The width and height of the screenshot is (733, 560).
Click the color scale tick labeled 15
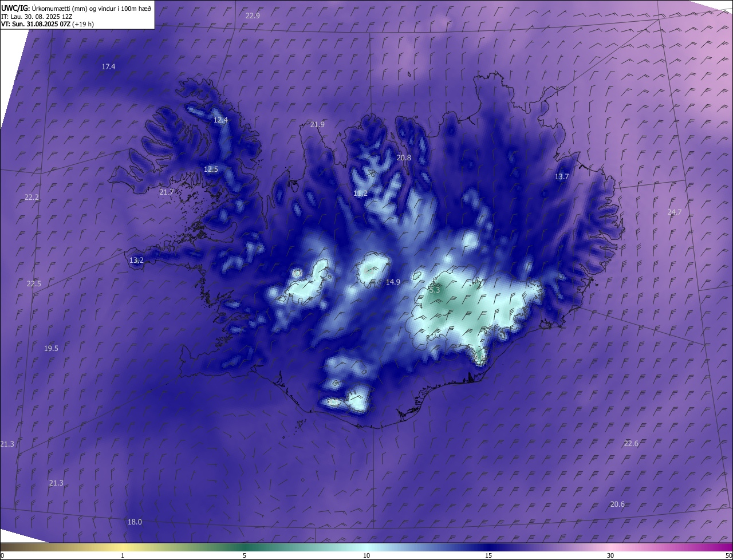click(x=488, y=556)
